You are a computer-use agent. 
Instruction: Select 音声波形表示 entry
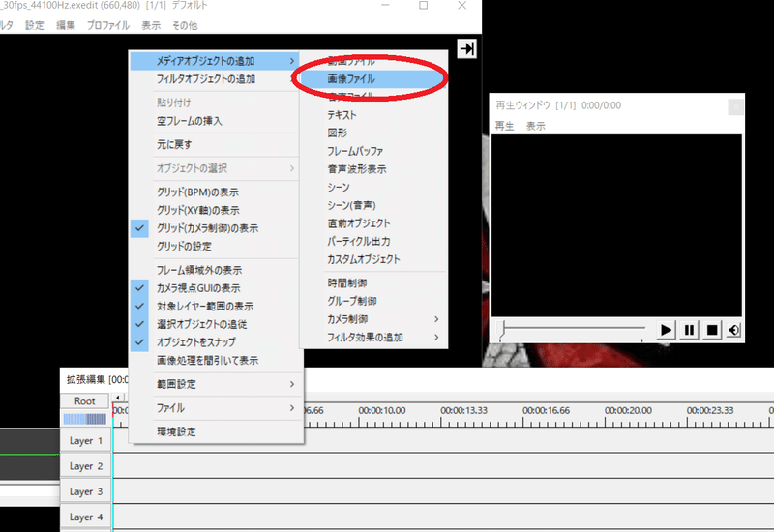coord(373,169)
